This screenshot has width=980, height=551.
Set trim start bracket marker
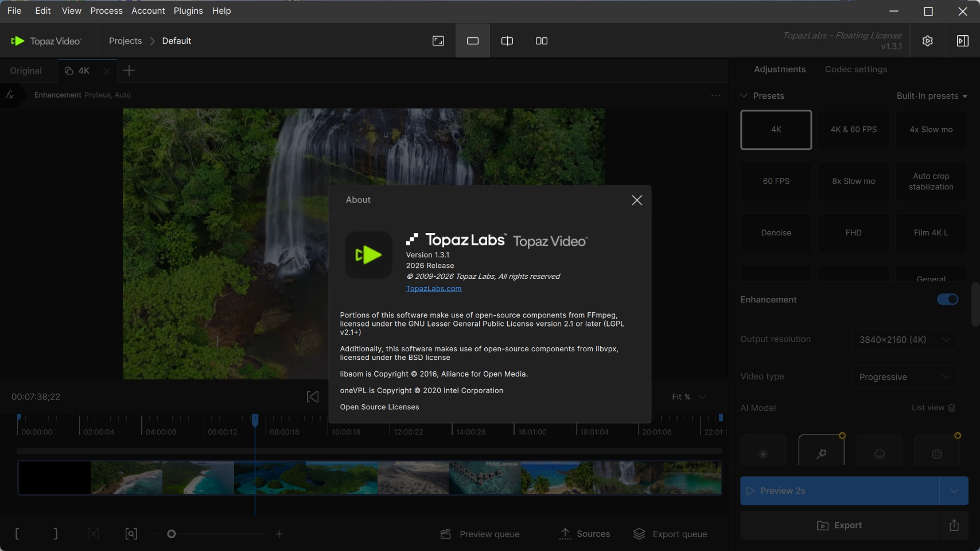click(17, 534)
